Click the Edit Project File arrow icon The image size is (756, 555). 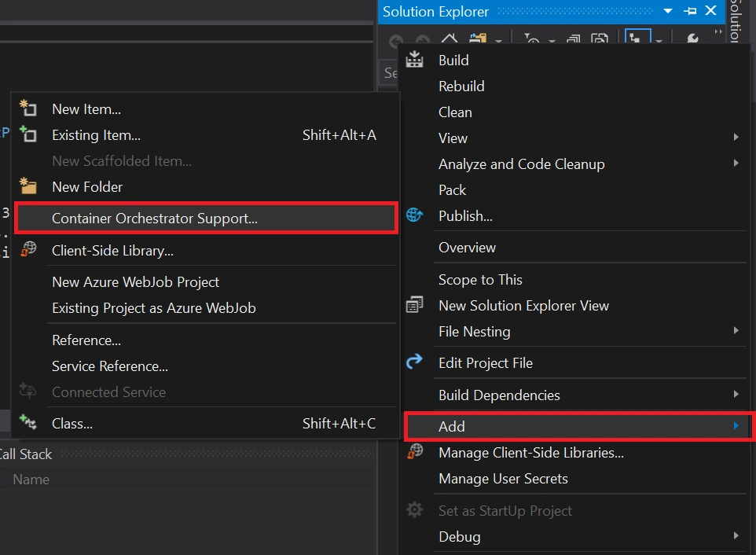click(x=414, y=361)
